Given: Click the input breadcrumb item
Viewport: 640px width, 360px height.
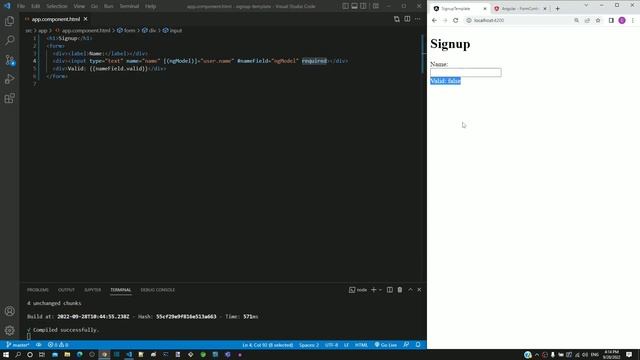Looking at the screenshot, I should coord(173,30).
